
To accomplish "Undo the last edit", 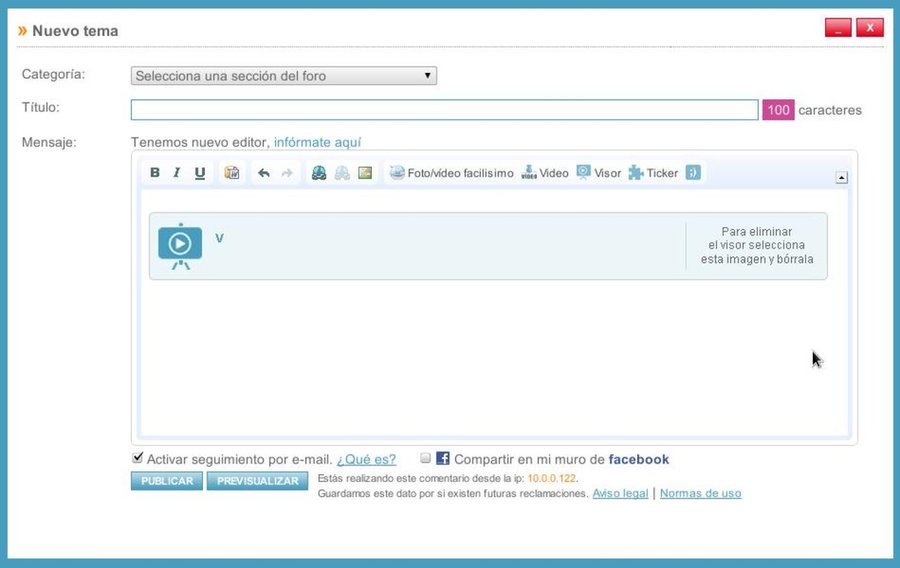I will [263, 173].
